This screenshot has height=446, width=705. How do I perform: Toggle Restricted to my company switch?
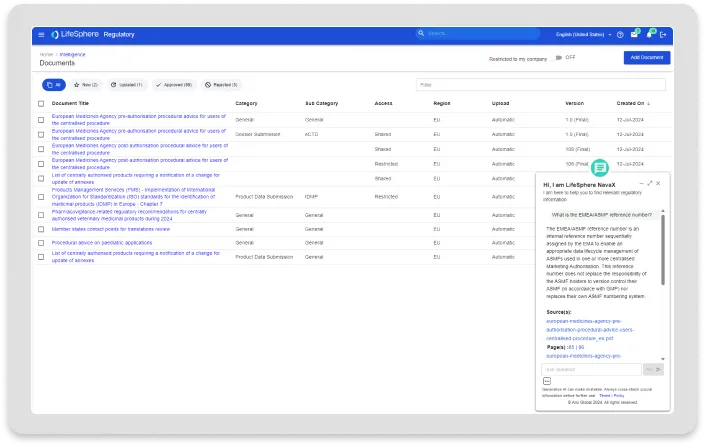coord(559,57)
